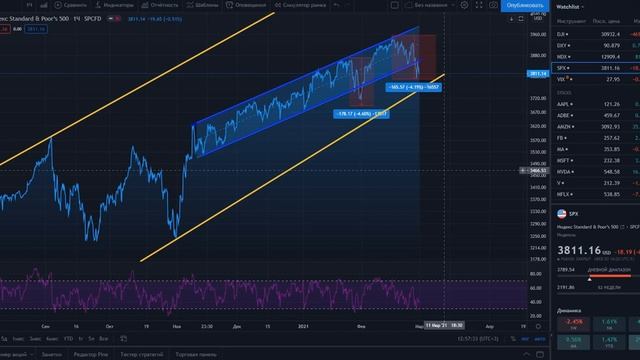640x360 pixels.
Task: Click the time axis settings gear icon
Action: (538, 326)
